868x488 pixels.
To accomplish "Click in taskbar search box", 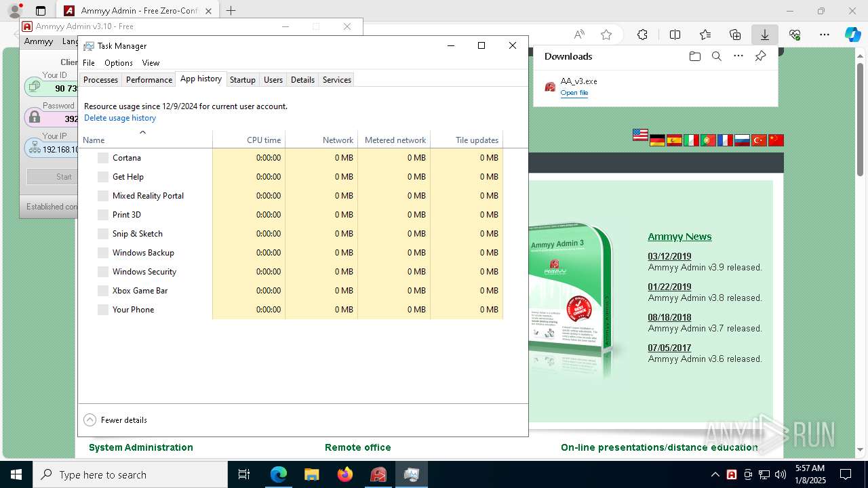I will click(130, 474).
